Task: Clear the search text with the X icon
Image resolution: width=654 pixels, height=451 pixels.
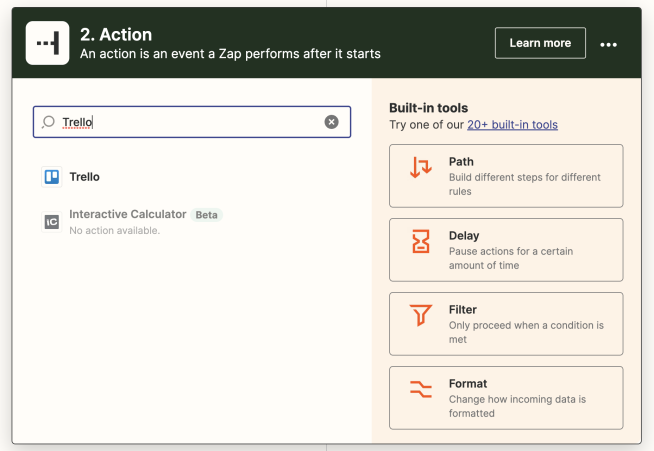Action: pos(331,122)
